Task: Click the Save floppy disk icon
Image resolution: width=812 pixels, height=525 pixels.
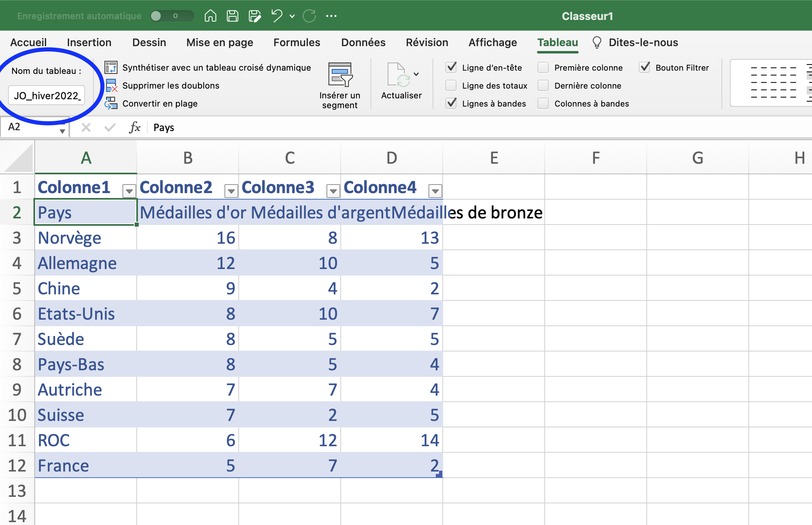Action: (233, 16)
